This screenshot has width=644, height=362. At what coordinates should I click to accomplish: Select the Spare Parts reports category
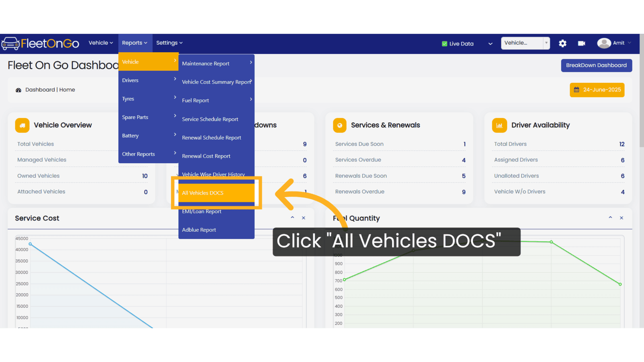(148, 117)
